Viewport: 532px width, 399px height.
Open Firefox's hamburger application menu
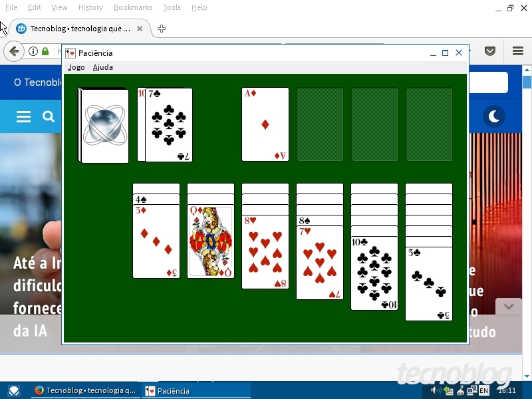[517, 51]
